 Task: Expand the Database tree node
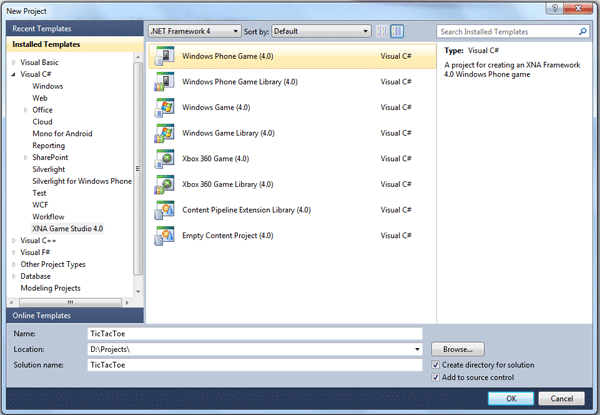coord(14,276)
